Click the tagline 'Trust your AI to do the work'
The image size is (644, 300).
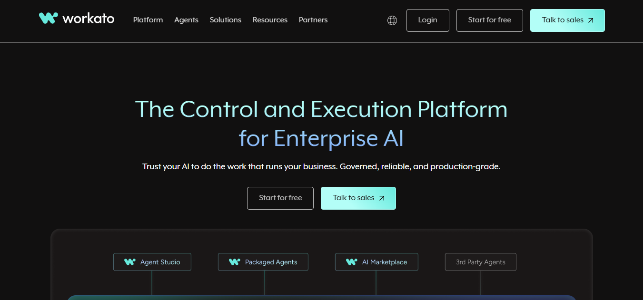click(321, 167)
